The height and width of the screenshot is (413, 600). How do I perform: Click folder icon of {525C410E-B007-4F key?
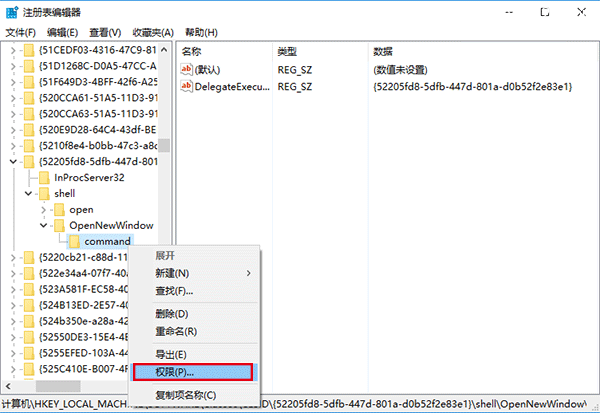(x=29, y=369)
